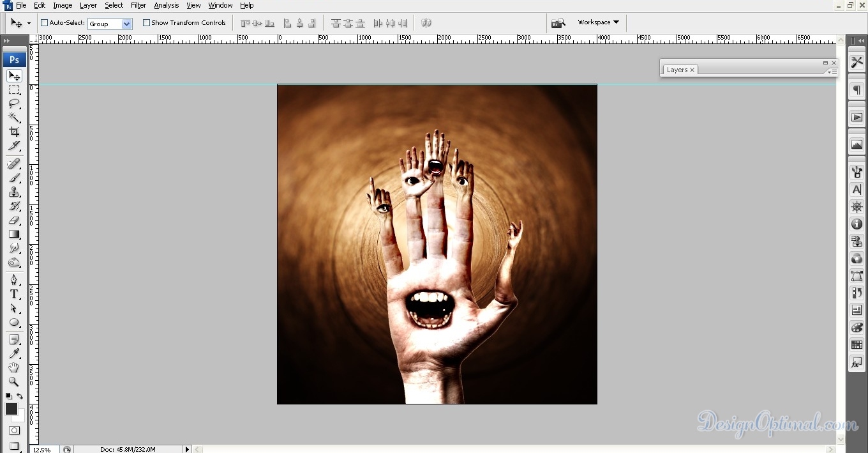Select the Notes tool

14,339
